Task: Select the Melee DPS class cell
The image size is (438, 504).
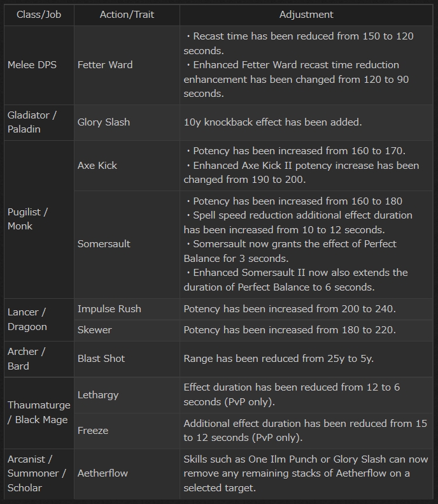Action: click(x=32, y=65)
